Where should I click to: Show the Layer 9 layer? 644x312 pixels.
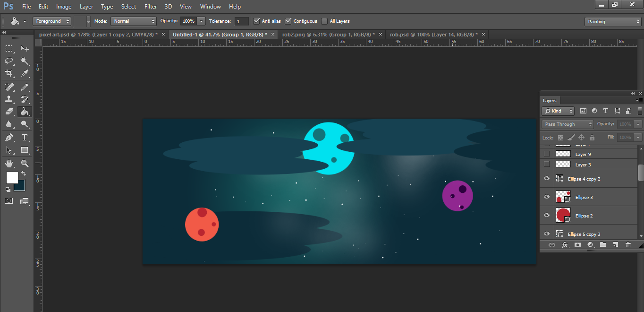click(x=547, y=154)
